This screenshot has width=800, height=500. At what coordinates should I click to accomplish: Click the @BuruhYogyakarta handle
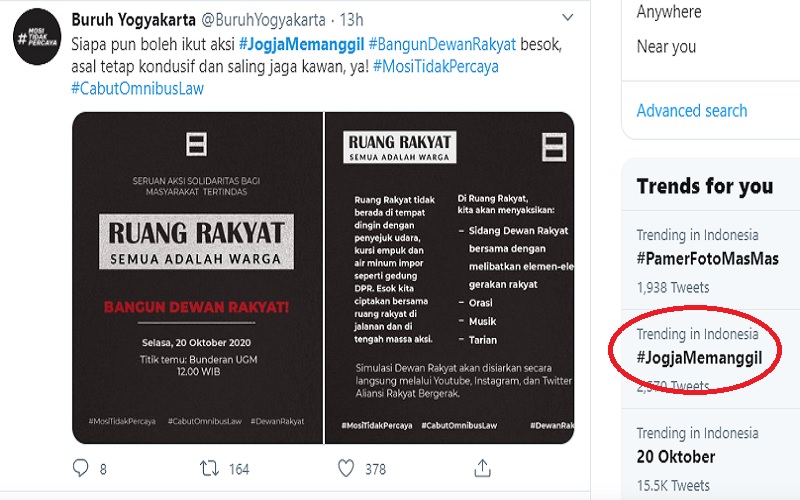click(x=263, y=19)
